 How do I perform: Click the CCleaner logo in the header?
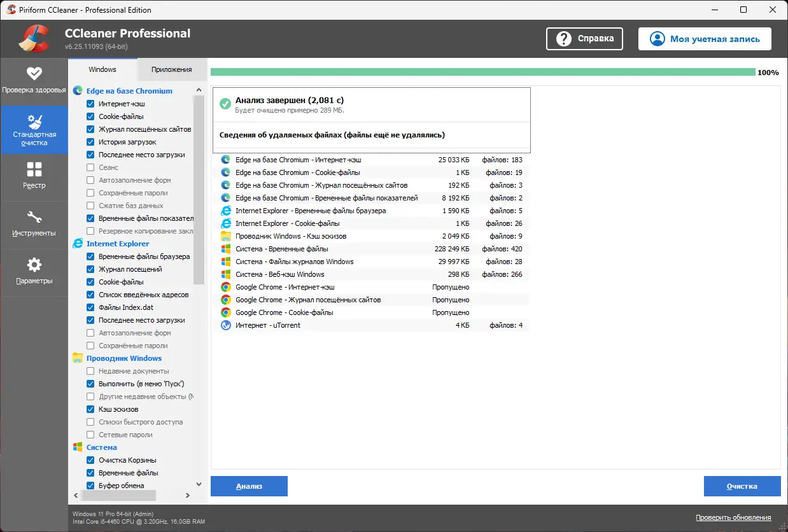(x=34, y=38)
